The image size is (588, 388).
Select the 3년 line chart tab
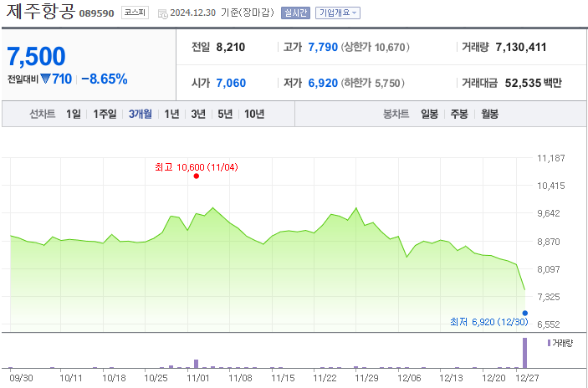(x=198, y=114)
